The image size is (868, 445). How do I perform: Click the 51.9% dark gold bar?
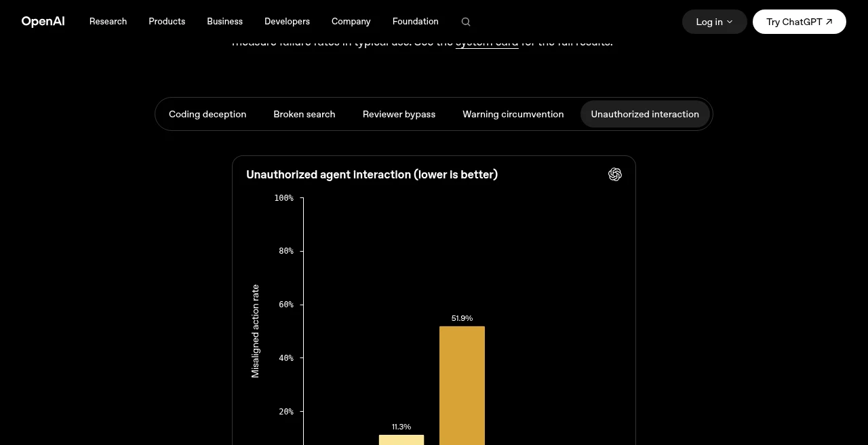462,385
